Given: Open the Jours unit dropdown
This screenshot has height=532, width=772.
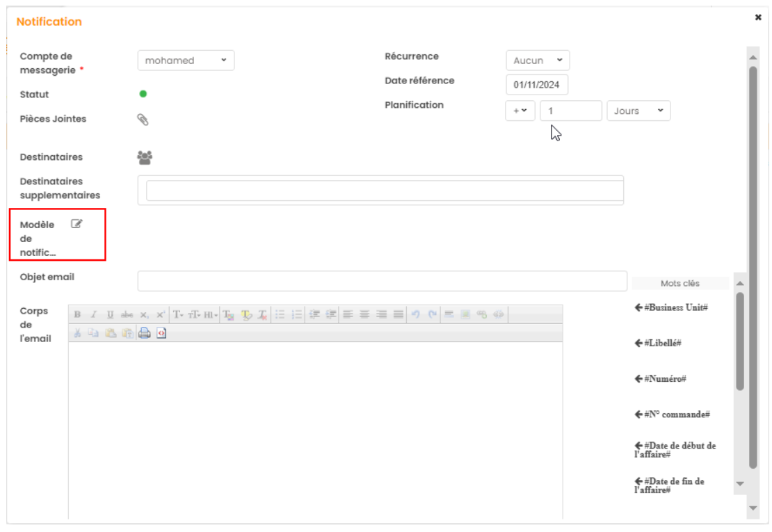Looking at the screenshot, I should (x=638, y=111).
